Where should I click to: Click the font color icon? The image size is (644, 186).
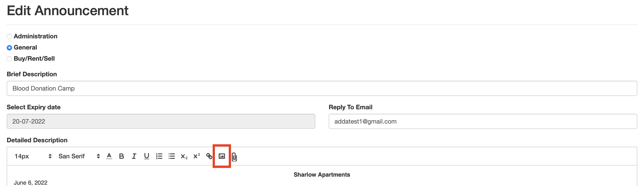pos(109,156)
